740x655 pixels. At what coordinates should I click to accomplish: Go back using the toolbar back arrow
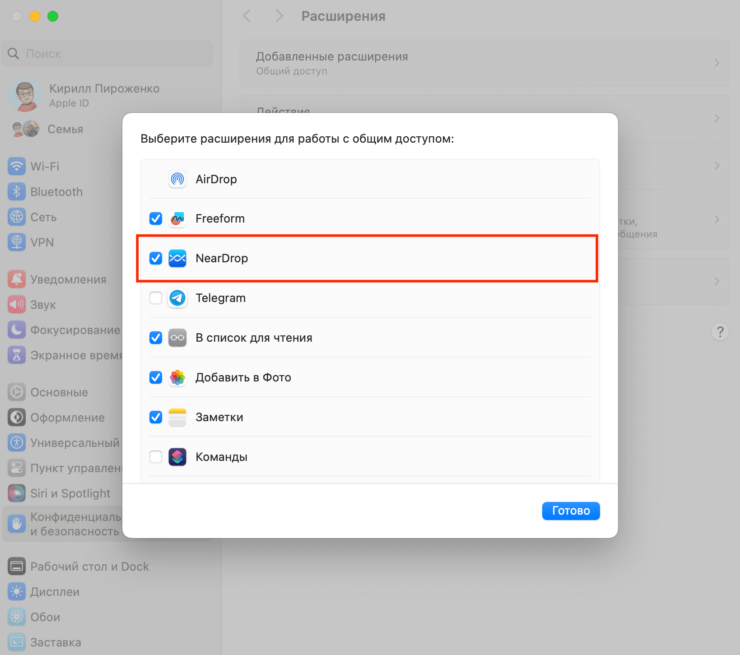(247, 16)
